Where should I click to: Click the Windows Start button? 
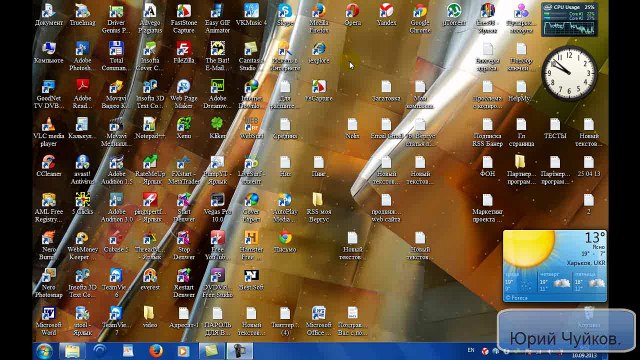tap(44, 351)
